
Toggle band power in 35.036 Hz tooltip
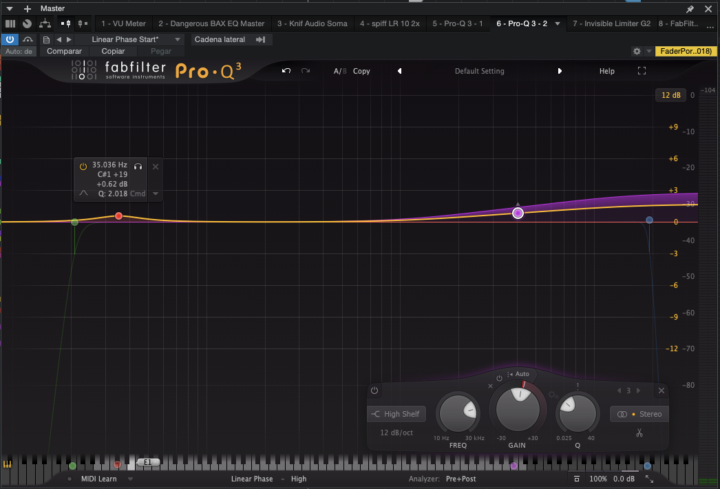coord(83,166)
